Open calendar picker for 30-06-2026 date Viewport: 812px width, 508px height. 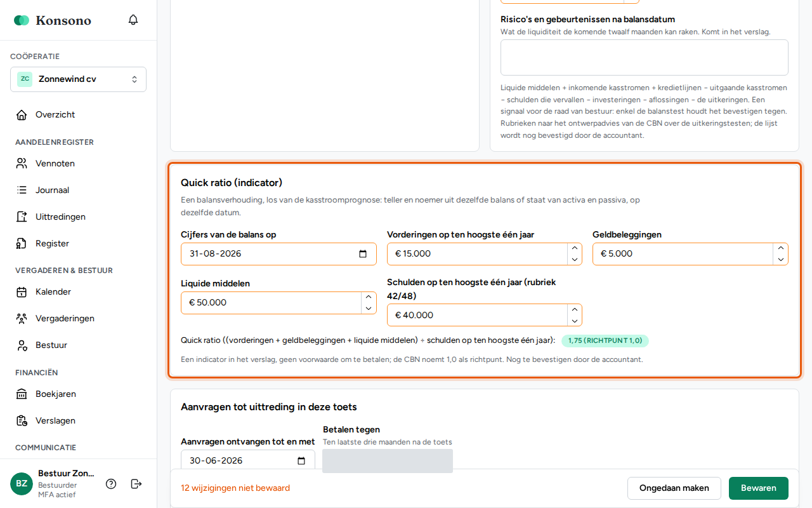coord(301,461)
